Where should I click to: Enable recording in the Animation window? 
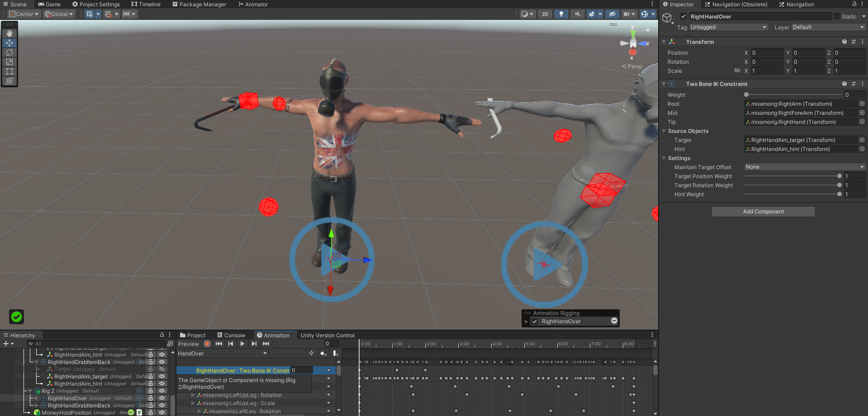(207, 344)
